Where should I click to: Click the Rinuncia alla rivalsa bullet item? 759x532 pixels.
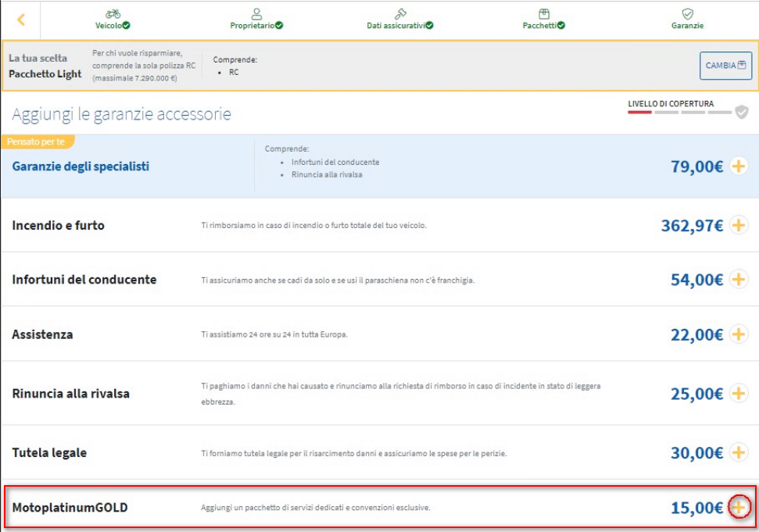click(327, 174)
